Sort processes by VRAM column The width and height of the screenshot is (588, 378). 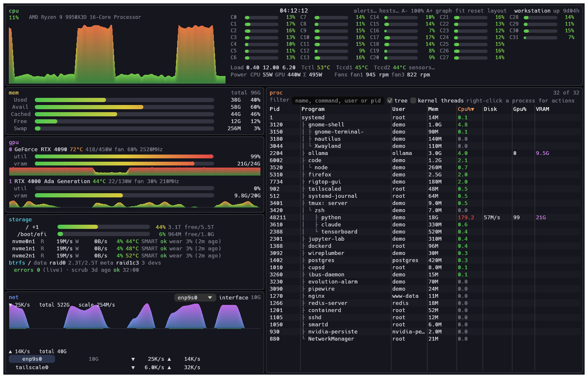tap(542, 109)
